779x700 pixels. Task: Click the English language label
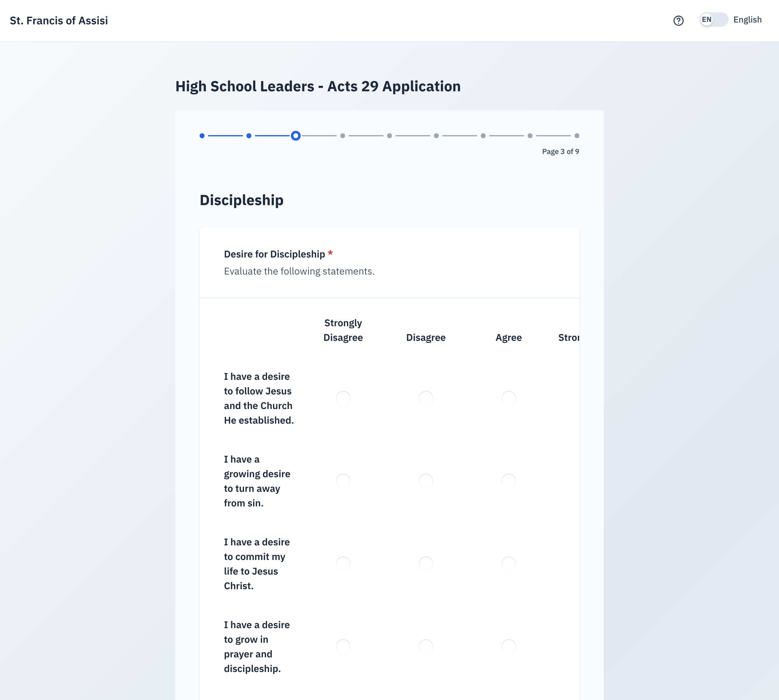pyautogui.click(x=747, y=19)
